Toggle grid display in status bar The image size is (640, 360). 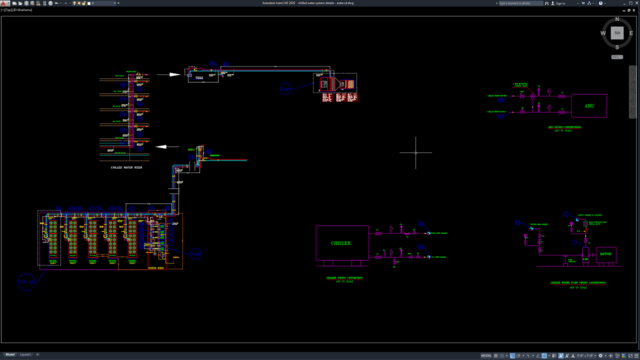pos(496,356)
